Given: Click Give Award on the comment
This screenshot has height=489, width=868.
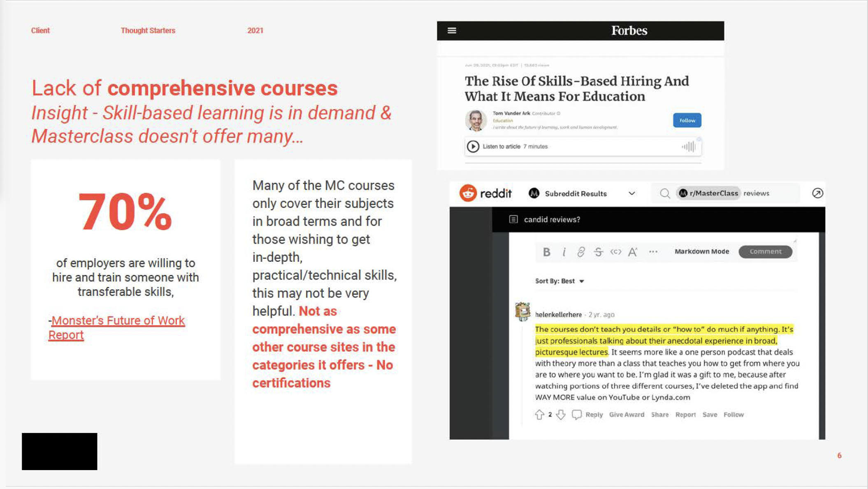Looking at the screenshot, I should pyautogui.click(x=627, y=414).
